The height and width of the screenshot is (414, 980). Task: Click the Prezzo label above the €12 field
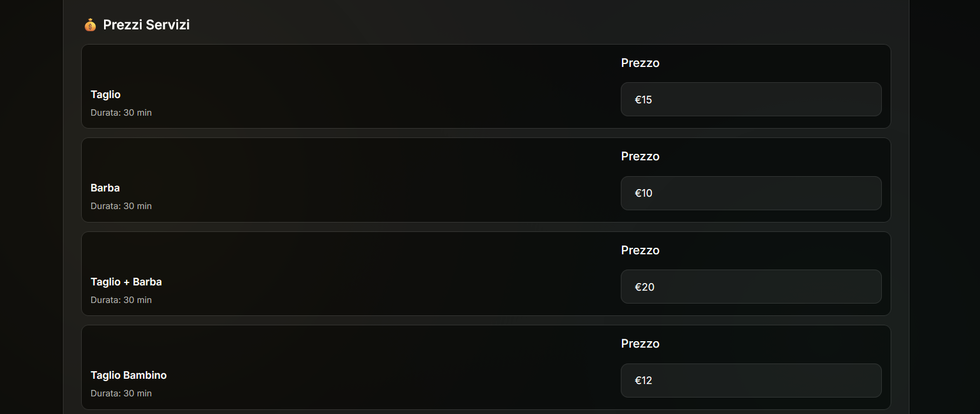640,344
